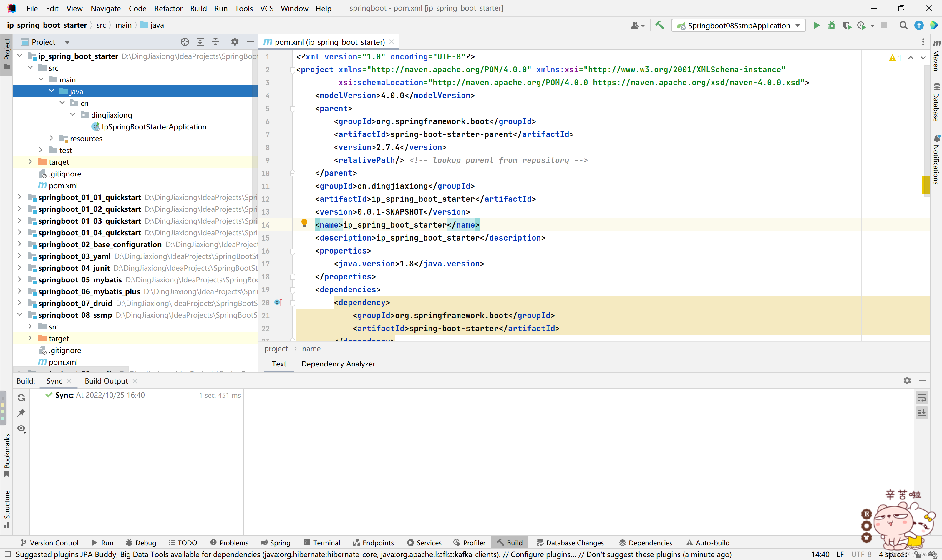Open Maven tool window sidebar
Viewport: 942px width, 560px height.
coord(936,55)
